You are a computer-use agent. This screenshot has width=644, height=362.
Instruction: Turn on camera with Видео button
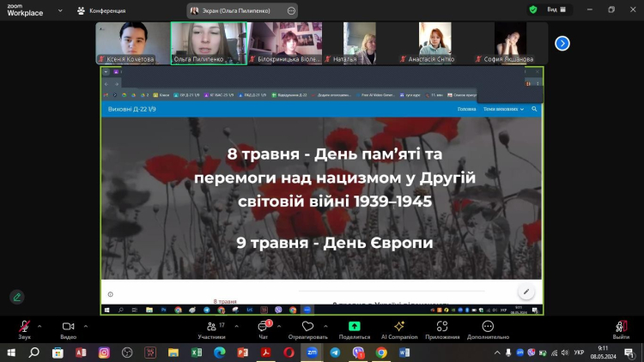point(68,327)
